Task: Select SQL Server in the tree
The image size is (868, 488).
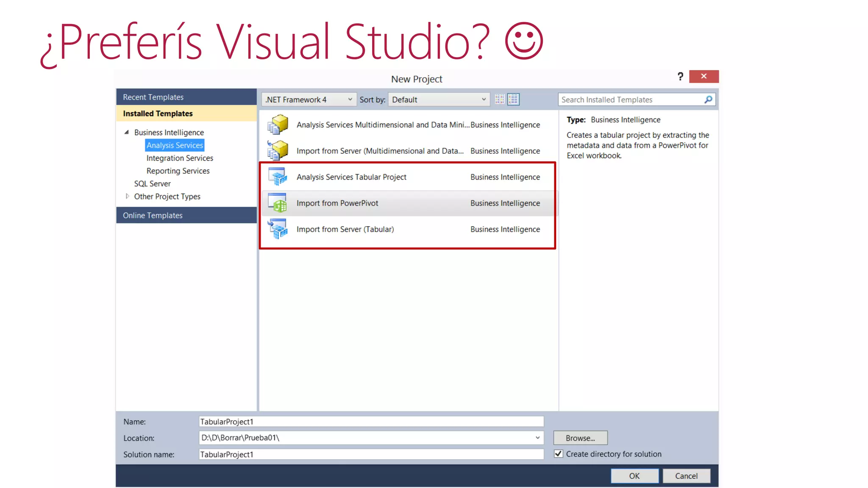Action: (152, 183)
